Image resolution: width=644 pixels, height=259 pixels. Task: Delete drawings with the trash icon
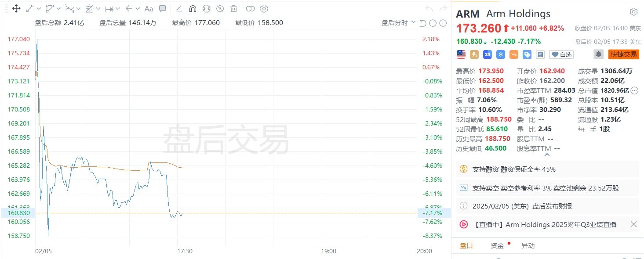point(234,8)
